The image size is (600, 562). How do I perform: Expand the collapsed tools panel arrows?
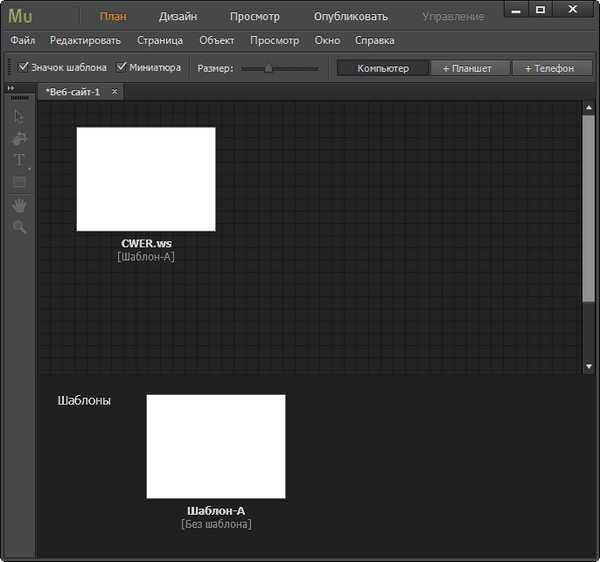pyautogui.click(x=11, y=89)
